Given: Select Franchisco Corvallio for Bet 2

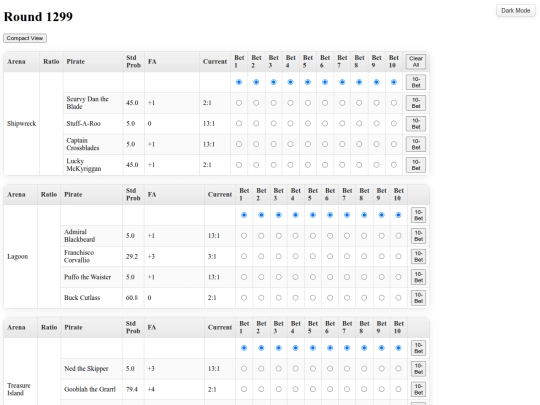Looking at the screenshot, I should [261, 257].
